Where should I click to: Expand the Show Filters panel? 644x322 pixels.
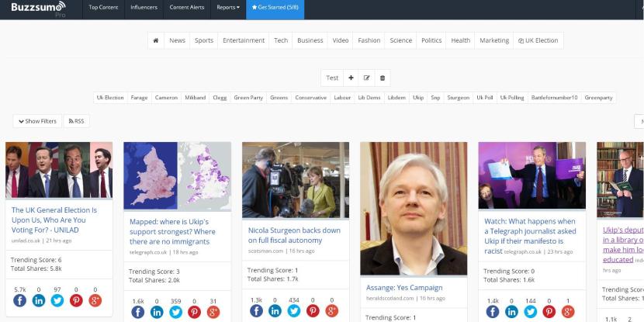(36, 121)
